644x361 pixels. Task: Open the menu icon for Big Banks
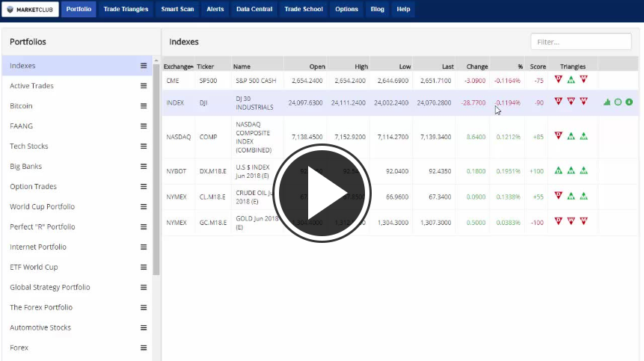(144, 166)
